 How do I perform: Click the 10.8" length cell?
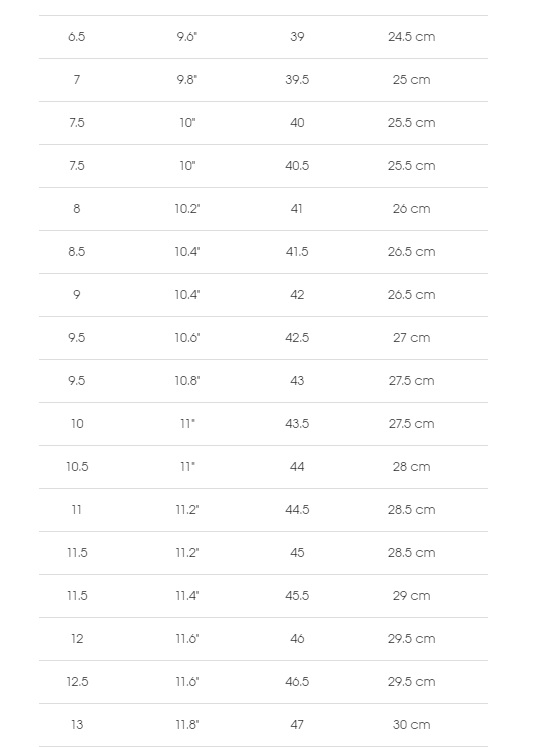pyautogui.click(x=187, y=381)
